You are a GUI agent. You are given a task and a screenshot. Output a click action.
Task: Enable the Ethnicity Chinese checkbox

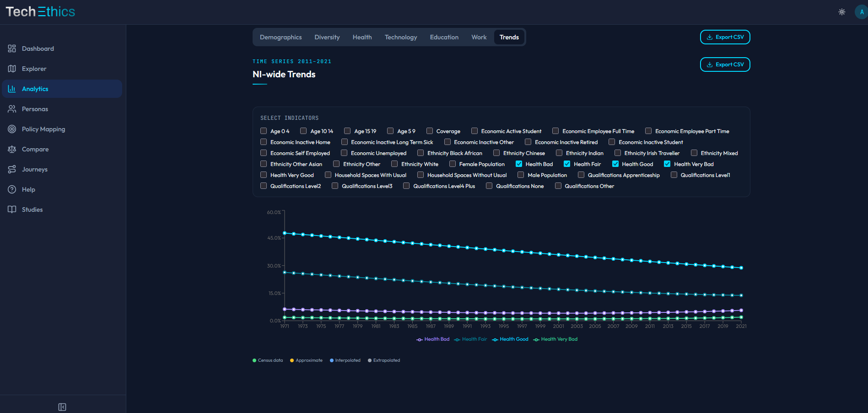[x=496, y=153]
